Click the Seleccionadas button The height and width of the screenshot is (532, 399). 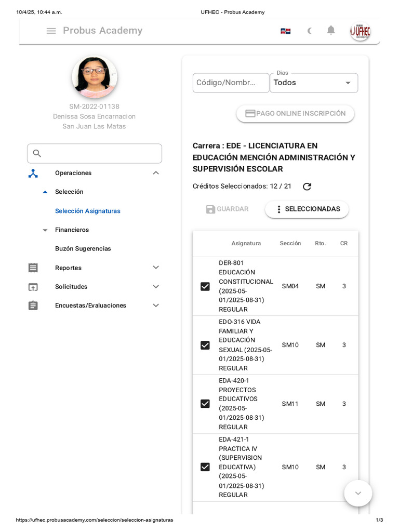pos(307,209)
